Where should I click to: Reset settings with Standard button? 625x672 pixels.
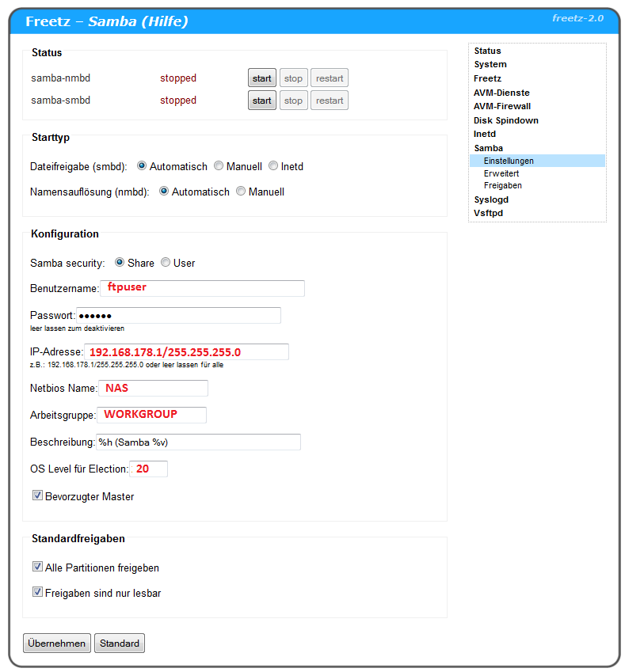(x=120, y=644)
